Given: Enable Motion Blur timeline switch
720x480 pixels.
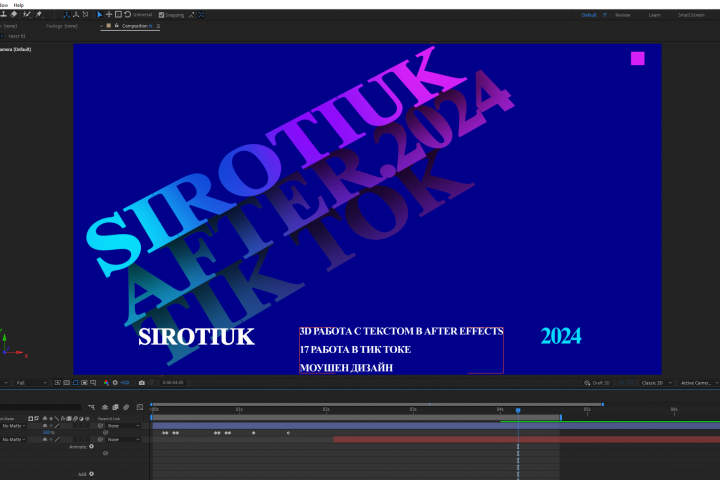Looking at the screenshot, I should pos(126,407).
